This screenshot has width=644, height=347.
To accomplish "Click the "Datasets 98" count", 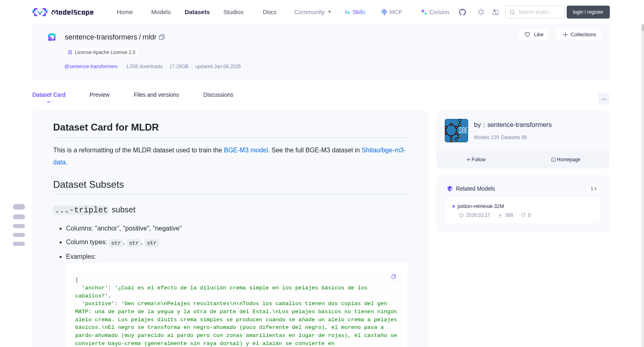I will tap(514, 137).
